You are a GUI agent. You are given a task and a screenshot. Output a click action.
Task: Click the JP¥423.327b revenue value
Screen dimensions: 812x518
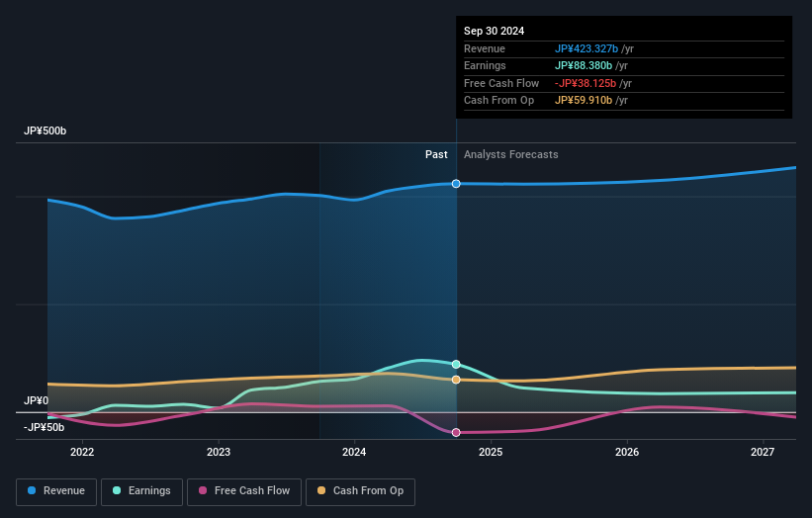tap(586, 48)
